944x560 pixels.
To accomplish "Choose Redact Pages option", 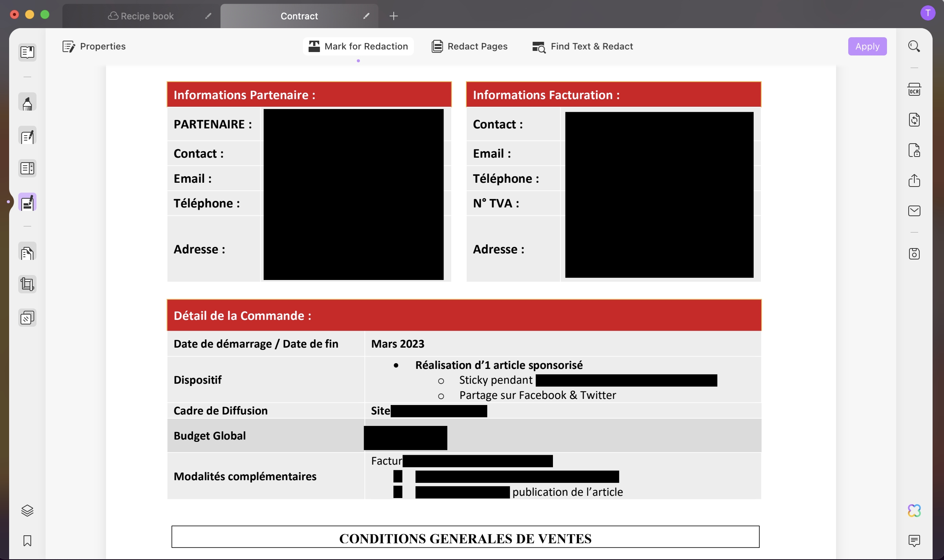I will (470, 46).
